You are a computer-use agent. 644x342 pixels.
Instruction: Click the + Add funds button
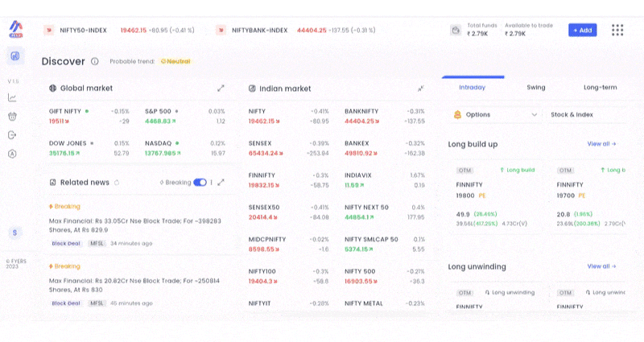click(582, 30)
